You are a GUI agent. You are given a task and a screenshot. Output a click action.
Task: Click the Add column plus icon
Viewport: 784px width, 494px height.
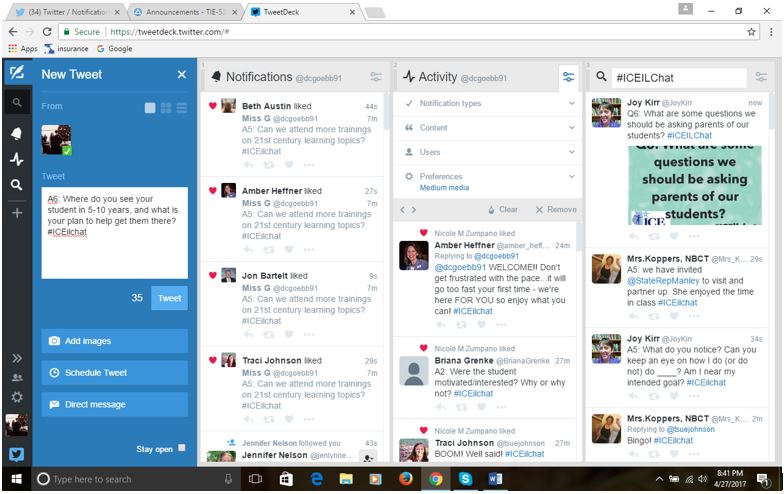tap(17, 212)
